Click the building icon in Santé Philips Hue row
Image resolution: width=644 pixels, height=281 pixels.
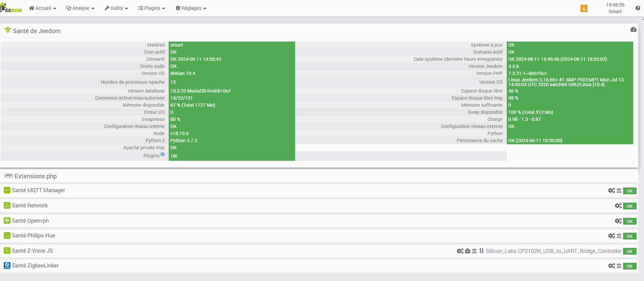(619, 236)
